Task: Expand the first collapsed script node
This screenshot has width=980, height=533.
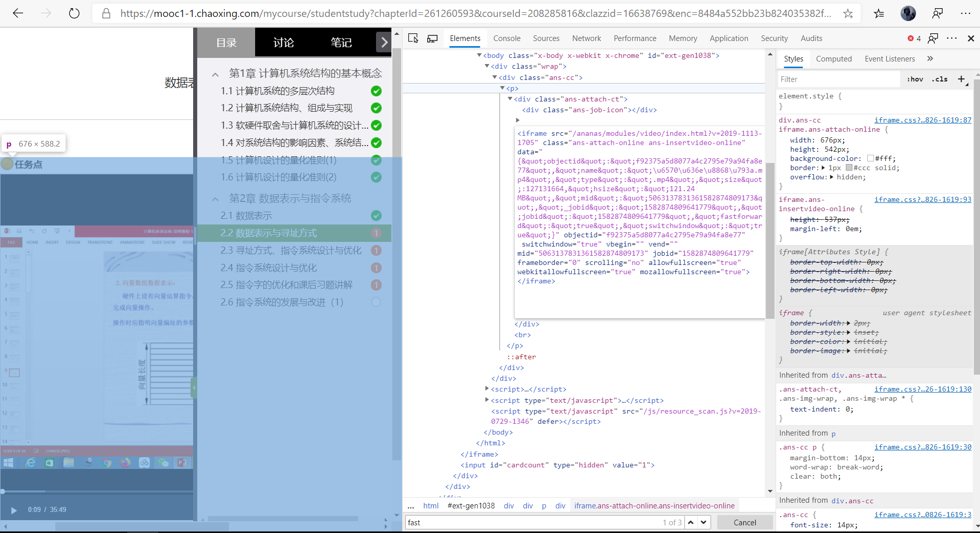Action: [x=487, y=389]
